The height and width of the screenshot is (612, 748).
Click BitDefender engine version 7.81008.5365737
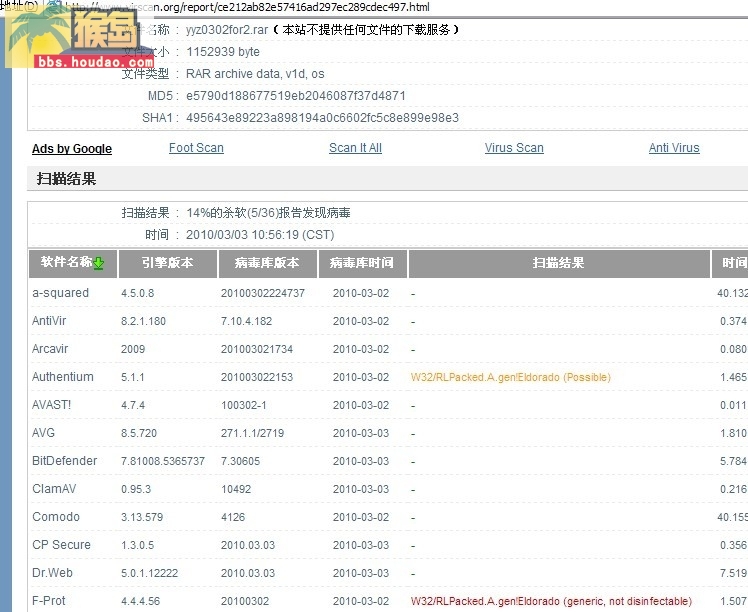[163, 461]
